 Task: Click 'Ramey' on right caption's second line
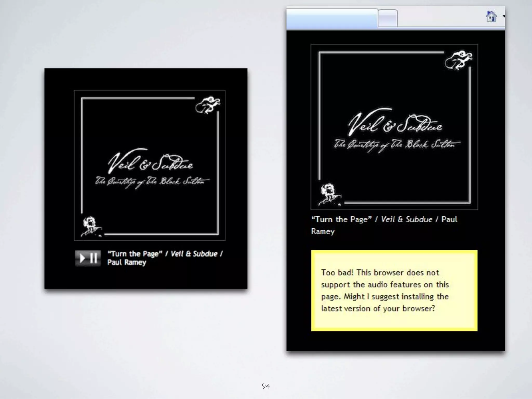[323, 231]
